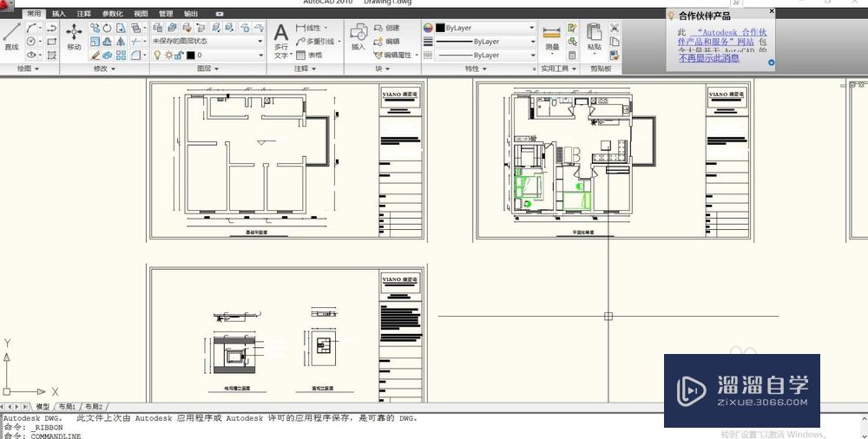Open the 编辑属性 dropdown arrow
This screenshot has height=439, width=868.
point(417,56)
